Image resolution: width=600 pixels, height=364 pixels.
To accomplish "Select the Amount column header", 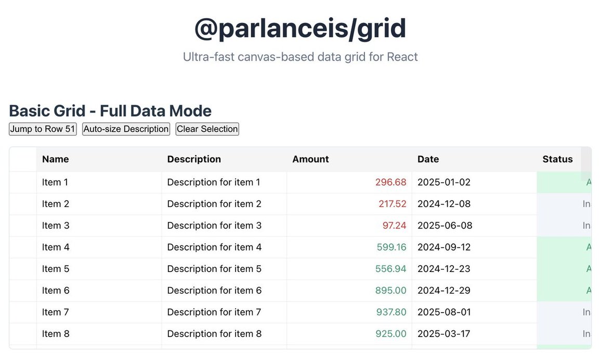I will (349, 159).
